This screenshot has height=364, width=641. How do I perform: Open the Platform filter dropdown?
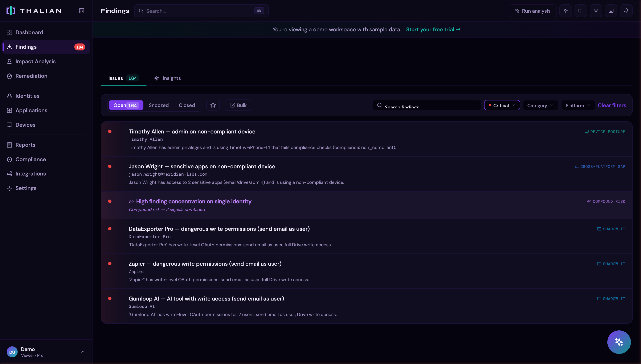pyautogui.click(x=577, y=106)
